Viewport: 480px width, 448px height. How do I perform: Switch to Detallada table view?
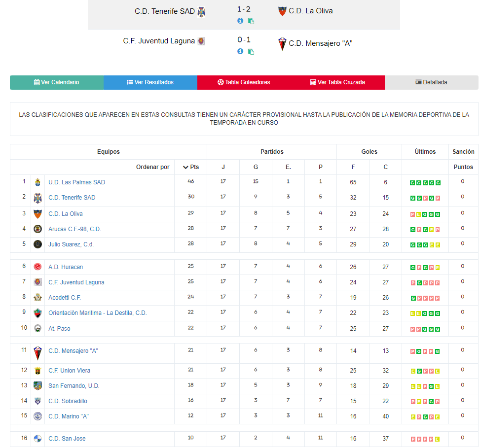click(x=431, y=82)
